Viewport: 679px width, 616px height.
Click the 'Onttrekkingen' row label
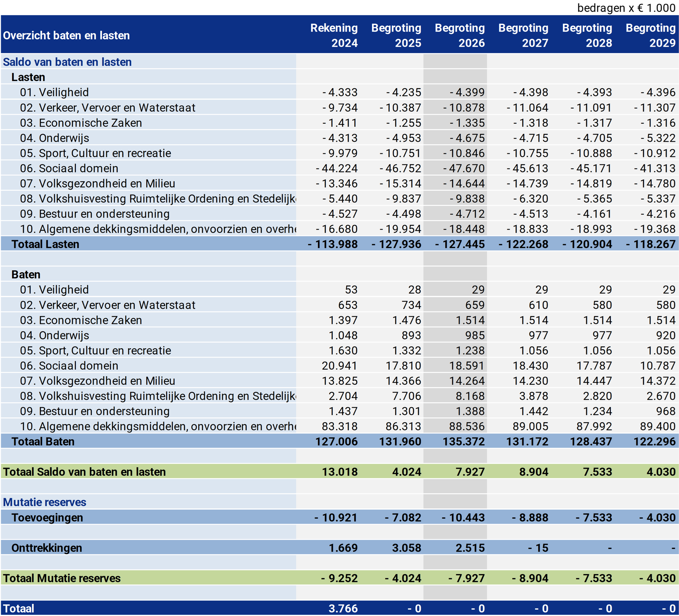click(x=47, y=548)
